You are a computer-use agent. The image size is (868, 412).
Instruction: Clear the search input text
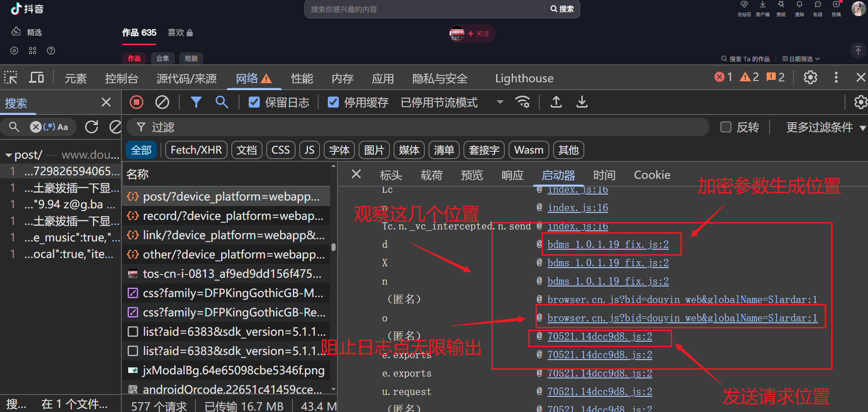tap(36, 127)
